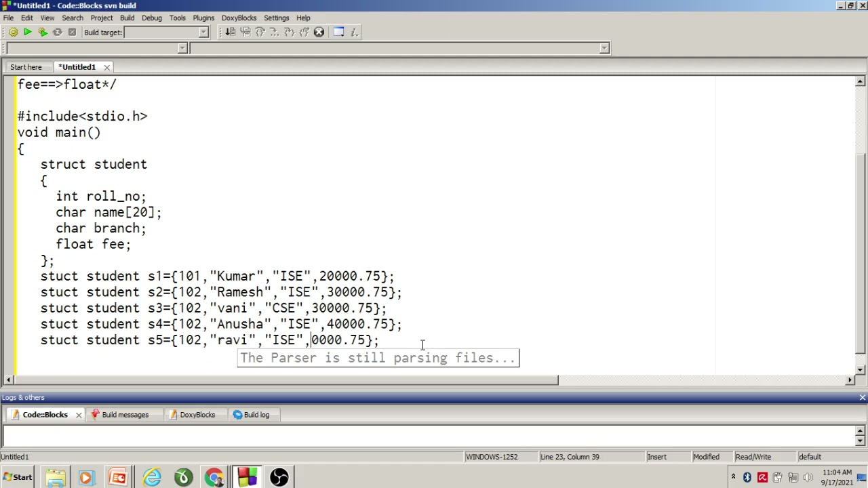Click the editor horizontal scrollbar thumb
Screen dimensions: 868x488
[288, 380]
